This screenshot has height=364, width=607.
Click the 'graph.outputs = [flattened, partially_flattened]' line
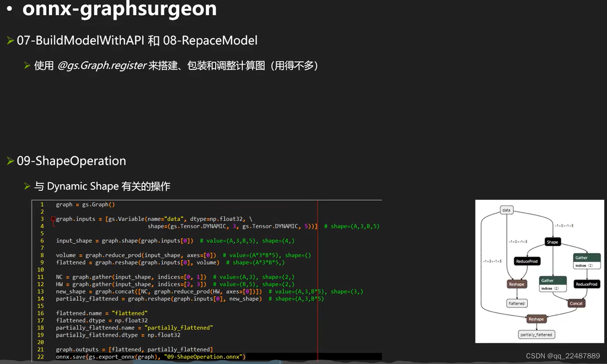(134, 350)
